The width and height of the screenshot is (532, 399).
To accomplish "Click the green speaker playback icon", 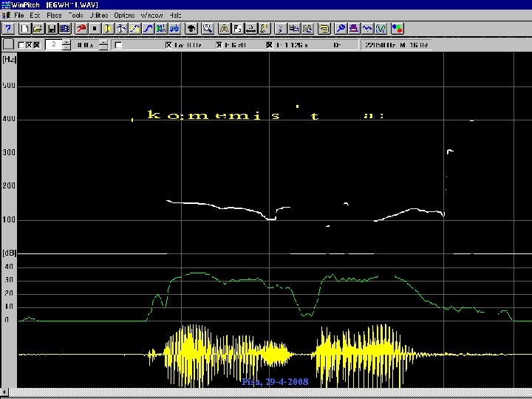I will [x=161, y=29].
